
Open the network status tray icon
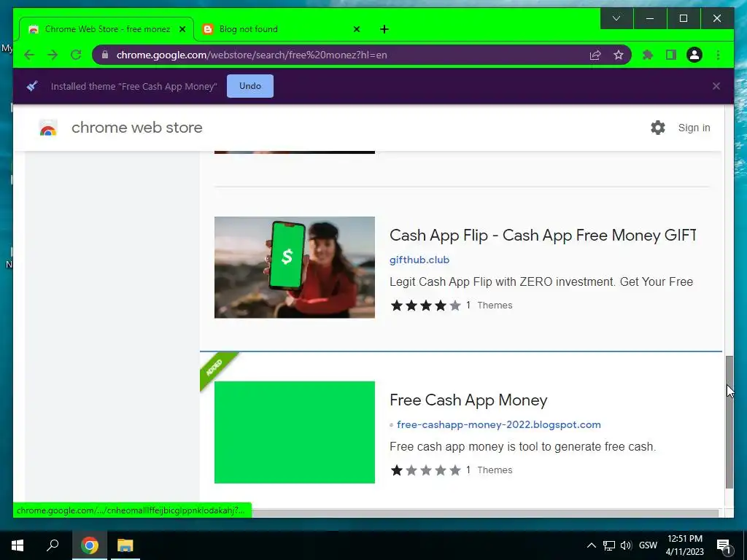pos(608,545)
